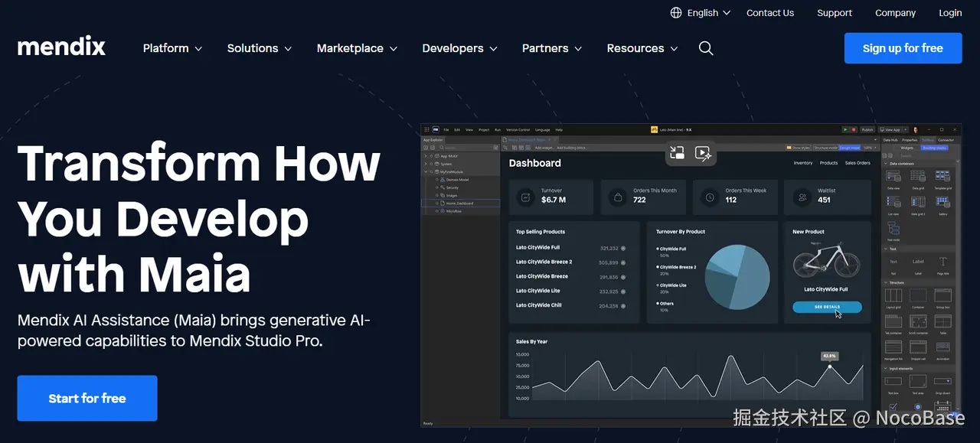The image size is (980, 443).
Task: Select the Tab container icon
Action: [x=893, y=321]
